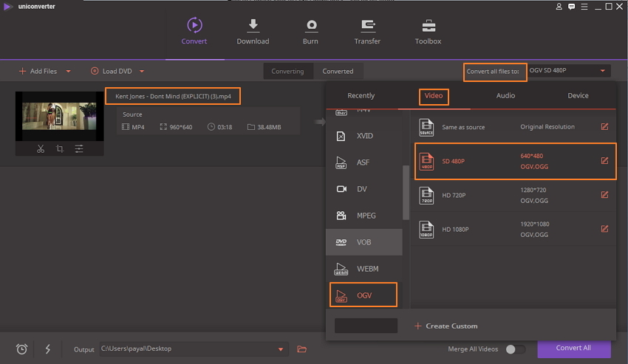Switch to the Video tab
This screenshot has height=364, width=628.
point(434,95)
